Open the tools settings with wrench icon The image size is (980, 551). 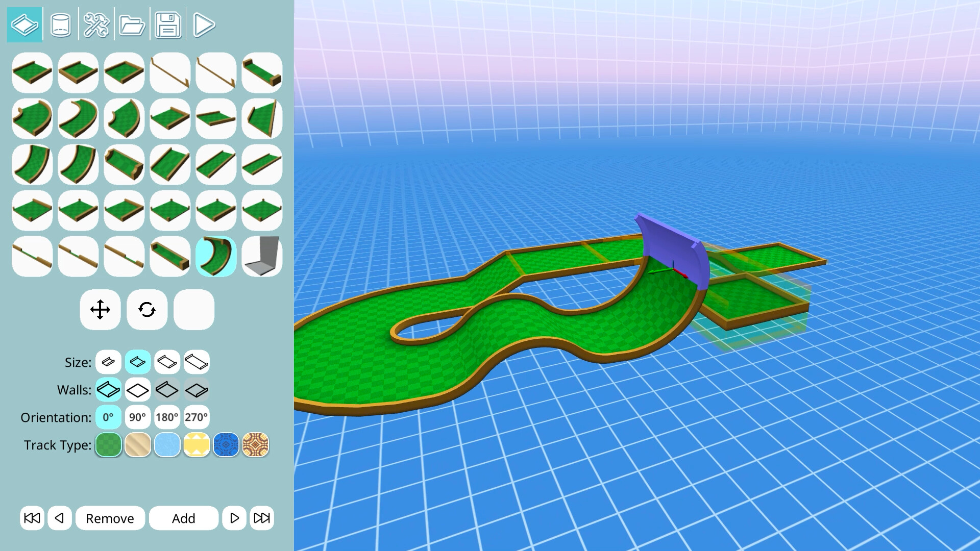(96, 24)
